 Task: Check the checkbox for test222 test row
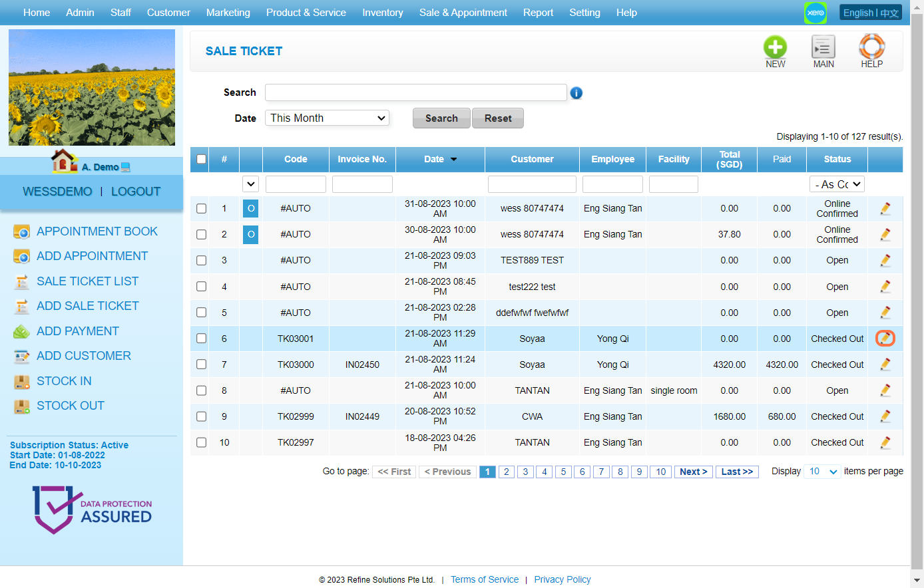201,286
